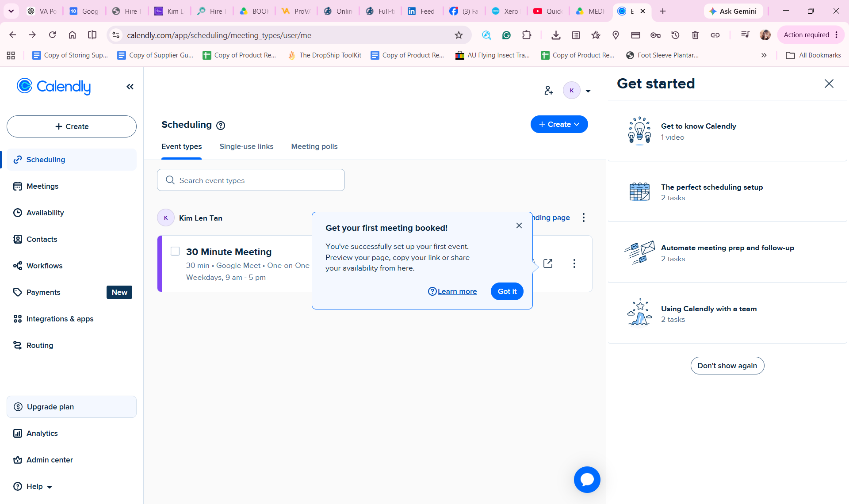Open Contacts in the sidebar

tap(72, 239)
